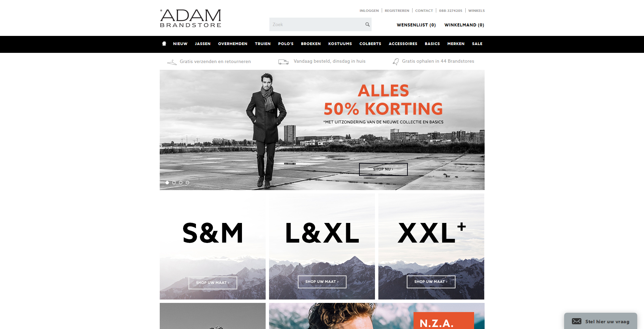Select the fourth carousel slide dot
Screen dimensions: 644x329
pyautogui.click(x=187, y=183)
